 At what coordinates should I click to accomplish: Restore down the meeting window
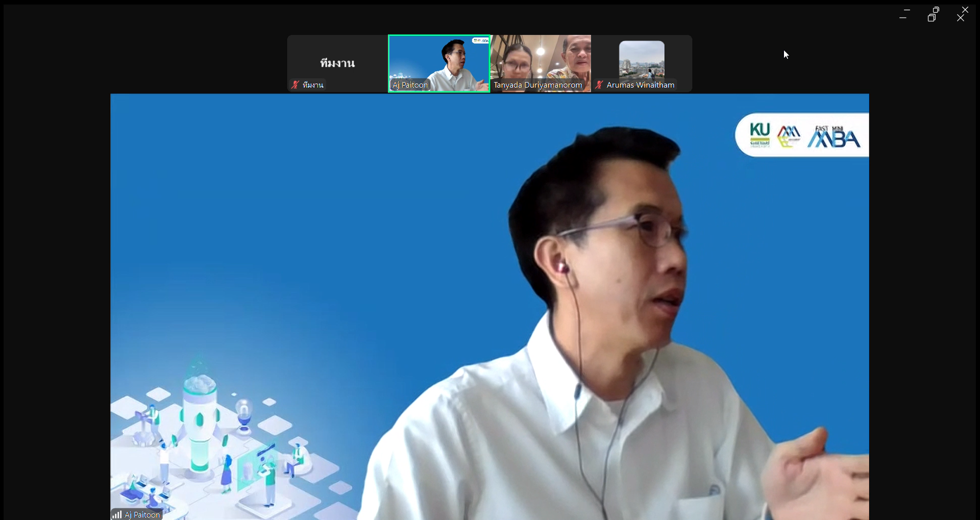click(932, 14)
